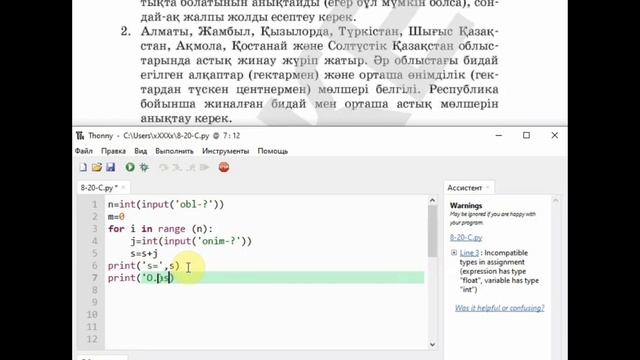Viewport: 640px width, 360px height.
Task: Click line number 12 in the gutter
Action: [x=92, y=339]
